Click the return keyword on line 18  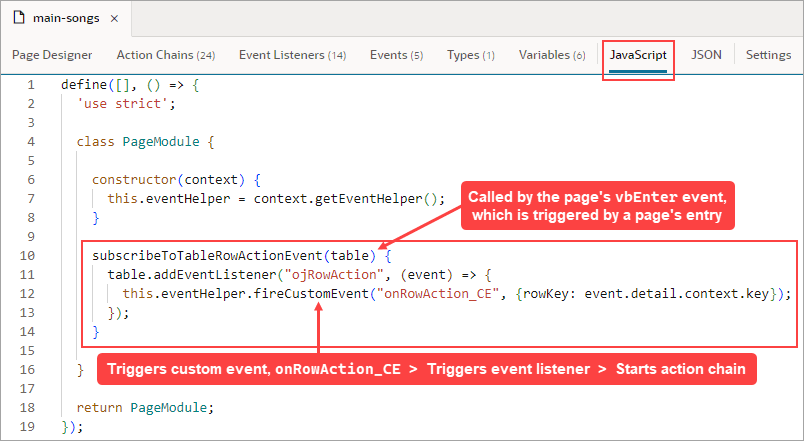pyautogui.click(x=99, y=407)
